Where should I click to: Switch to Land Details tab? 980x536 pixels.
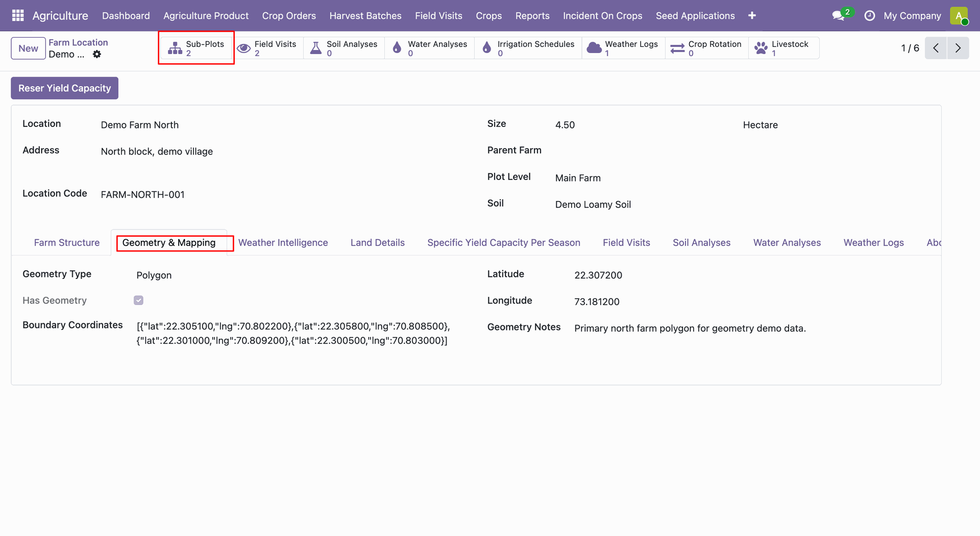coord(378,243)
